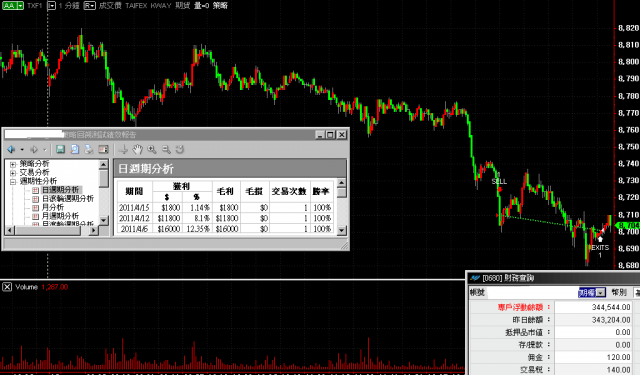Open the interval dropdown before 1 分鐘

click(51, 6)
